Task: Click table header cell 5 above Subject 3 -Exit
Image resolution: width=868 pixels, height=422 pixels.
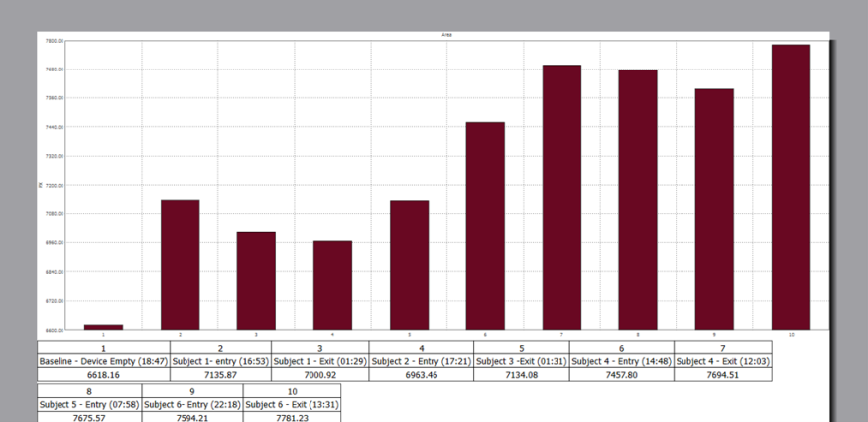Action: tap(522, 348)
